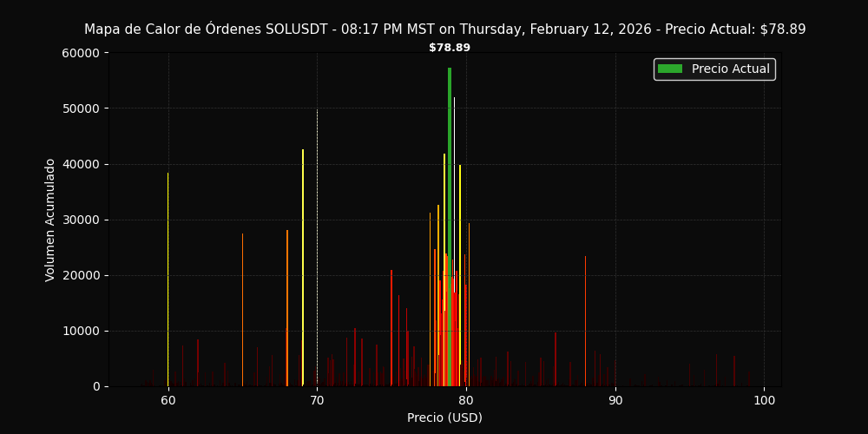Click the 90 x-axis tick label
This screenshot has width=868, height=434.
[x=615, y=400]
